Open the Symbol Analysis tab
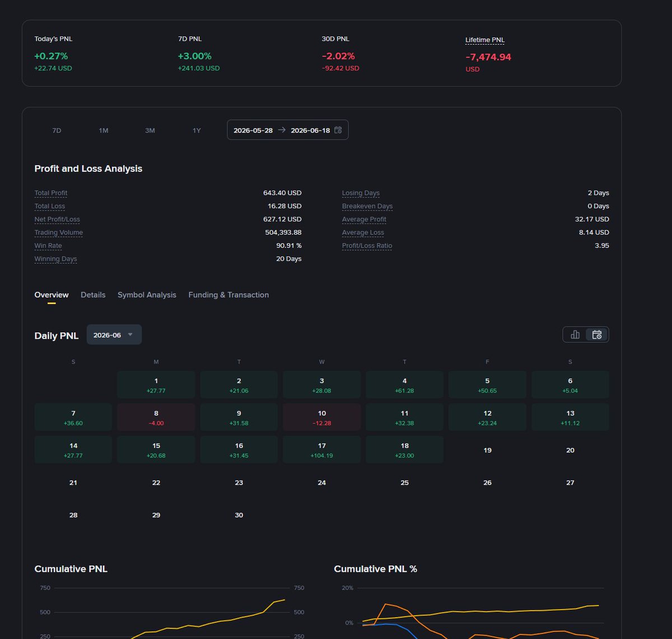672x639 pixels. coord(147,295)
